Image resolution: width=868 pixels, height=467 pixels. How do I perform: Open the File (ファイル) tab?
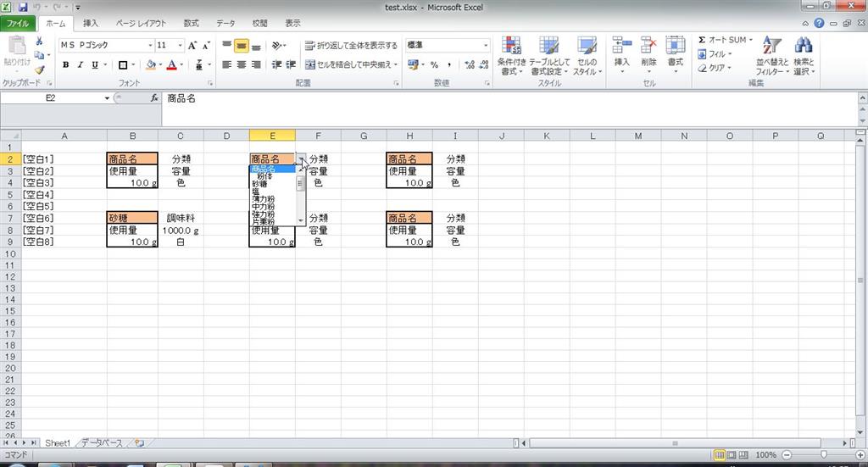pos(19,23)
